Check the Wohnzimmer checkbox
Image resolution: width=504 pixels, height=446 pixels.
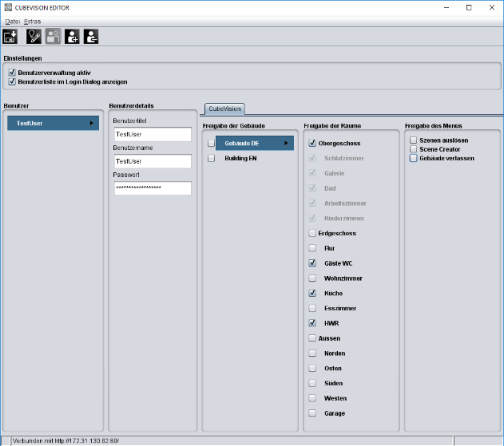pos(312,278)
